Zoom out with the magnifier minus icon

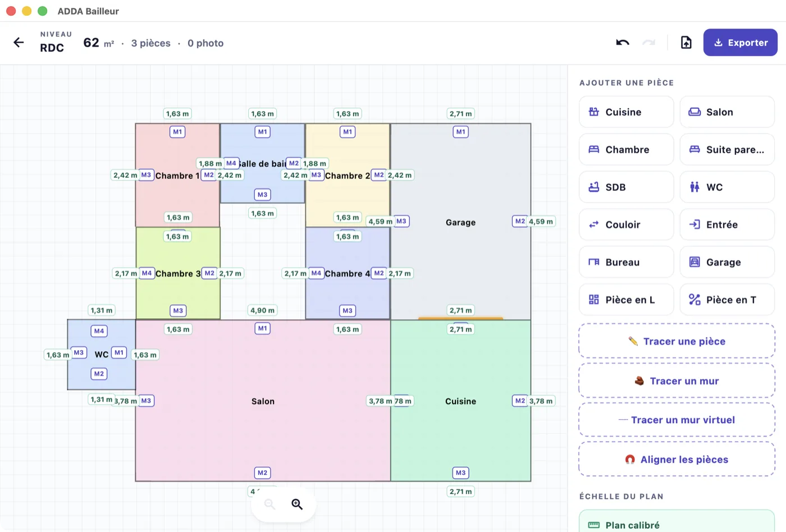(270, 504)
